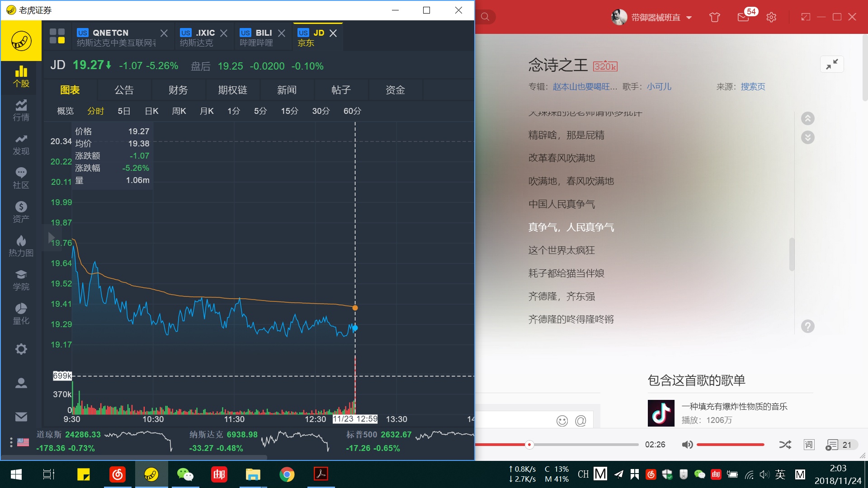Screen dimensions: 868x488
Task: Switch chart to 1分 interval
Action: point(234,111)
